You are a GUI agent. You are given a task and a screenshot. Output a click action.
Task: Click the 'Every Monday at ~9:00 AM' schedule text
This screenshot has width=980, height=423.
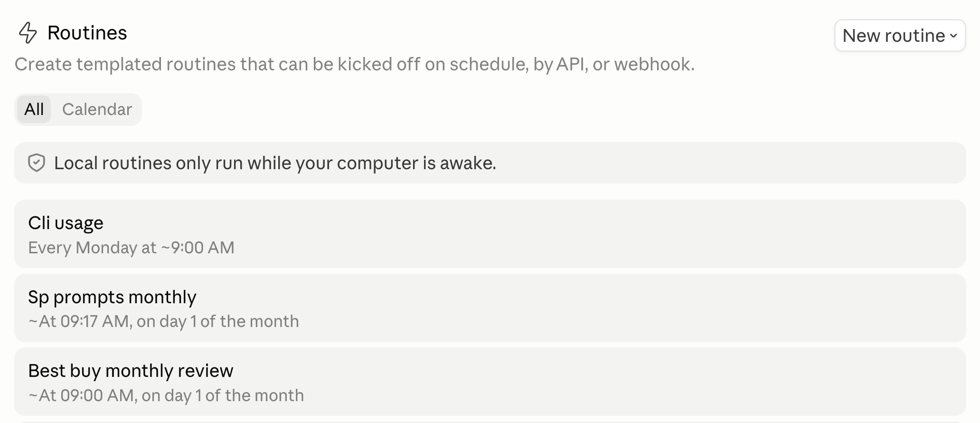[131, 248]
